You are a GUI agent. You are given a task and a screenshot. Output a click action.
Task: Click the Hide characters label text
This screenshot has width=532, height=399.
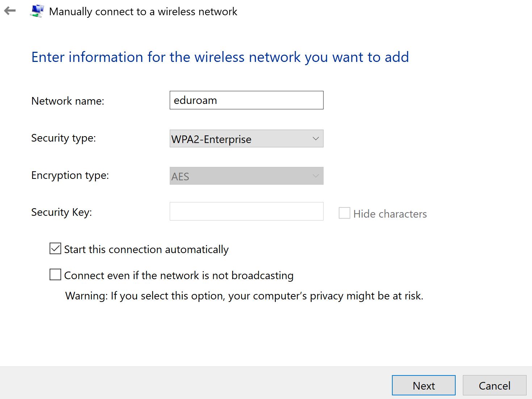tap(390, 214)
